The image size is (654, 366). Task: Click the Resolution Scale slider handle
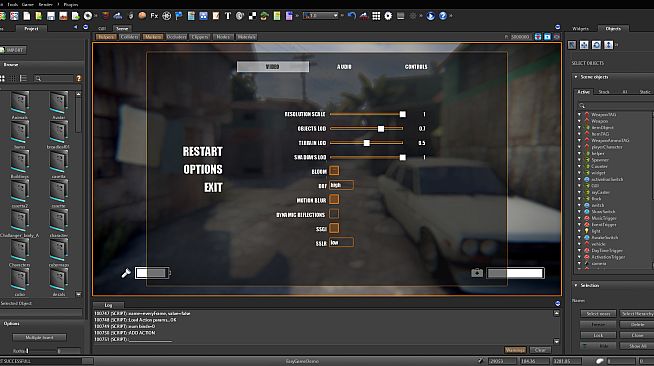(402, 114)
